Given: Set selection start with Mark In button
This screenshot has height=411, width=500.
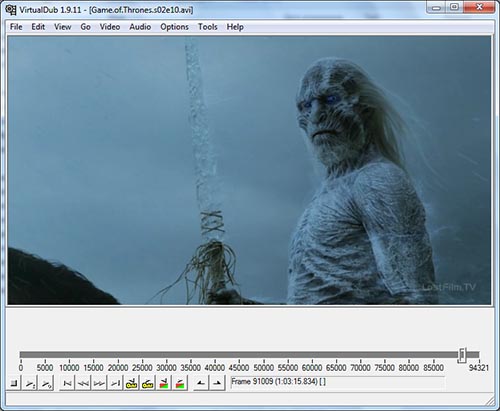Looking at the screenshot, I should 201,383.
